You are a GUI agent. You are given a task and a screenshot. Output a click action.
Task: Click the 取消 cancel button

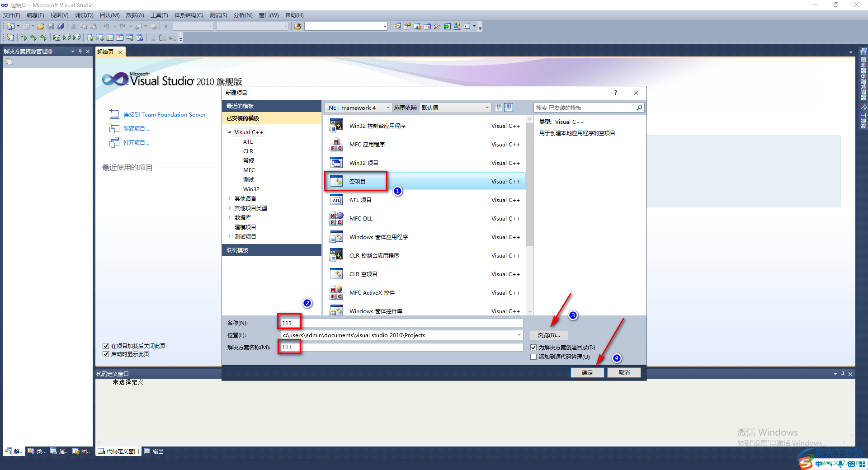pyautogui.click(x=624, y=372)
